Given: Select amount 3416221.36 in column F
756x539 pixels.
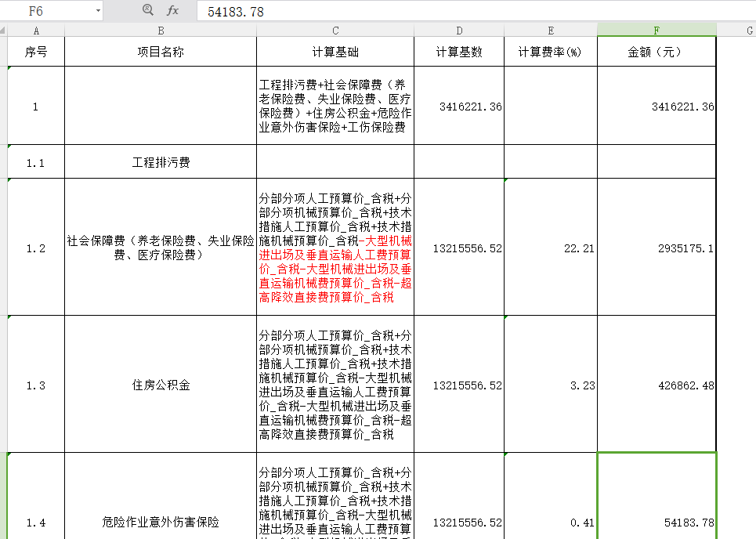Looking at the screenshot, I should coord(657,106).
